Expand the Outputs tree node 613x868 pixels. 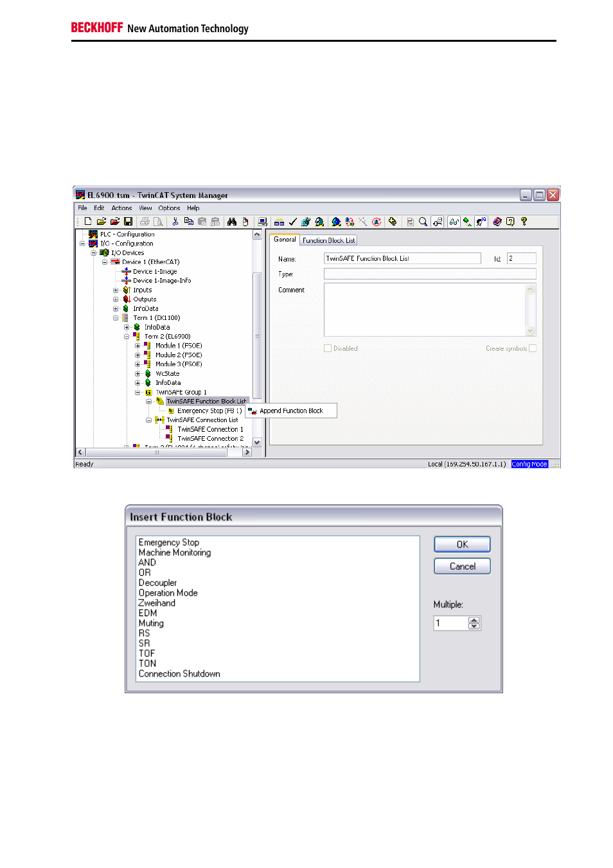pos(116,299)
